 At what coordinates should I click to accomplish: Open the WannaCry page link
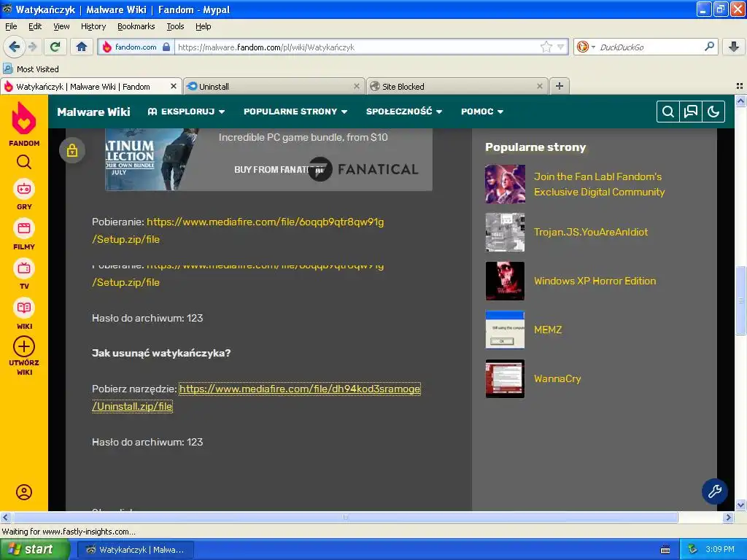[557, 378]
